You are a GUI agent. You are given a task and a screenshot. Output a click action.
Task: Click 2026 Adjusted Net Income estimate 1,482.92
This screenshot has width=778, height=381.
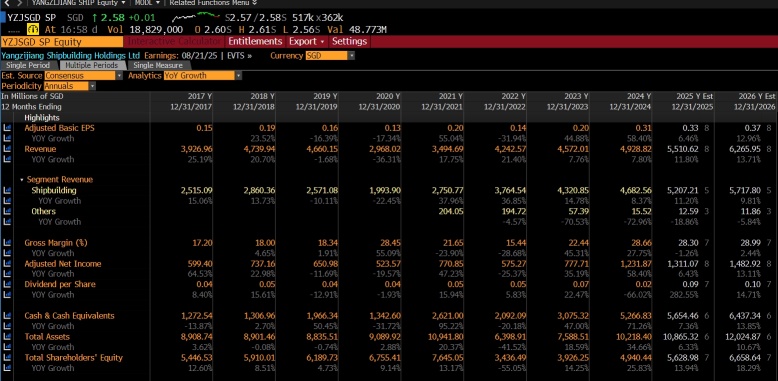click(x=746, y=263)
